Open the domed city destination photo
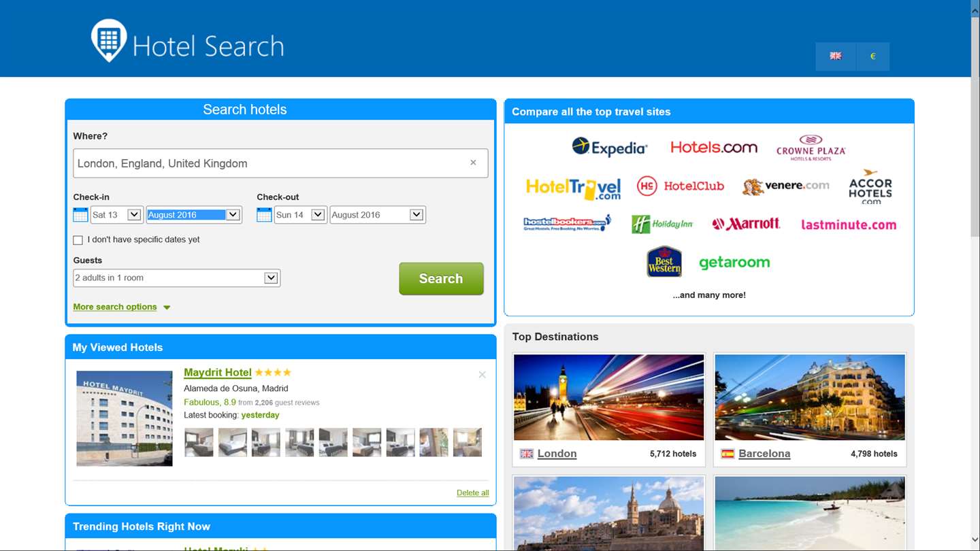 (609, 514)
